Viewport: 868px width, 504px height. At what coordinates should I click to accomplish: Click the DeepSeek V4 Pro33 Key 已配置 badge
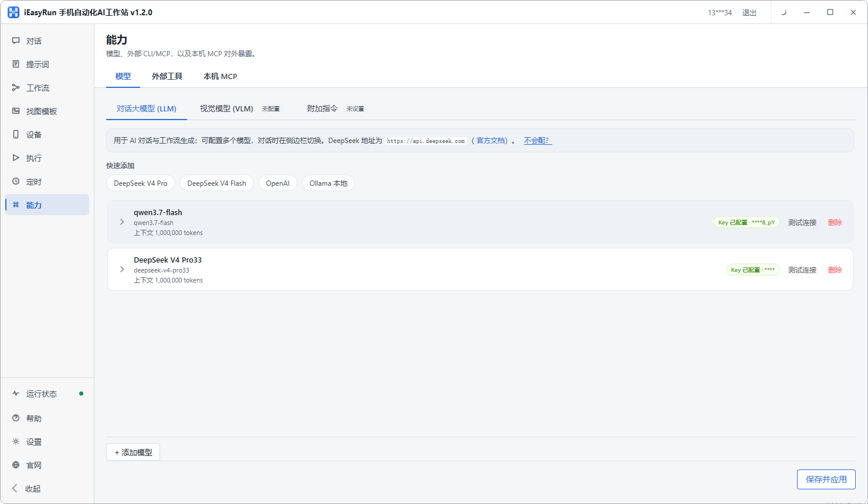[x=753, y=270]
